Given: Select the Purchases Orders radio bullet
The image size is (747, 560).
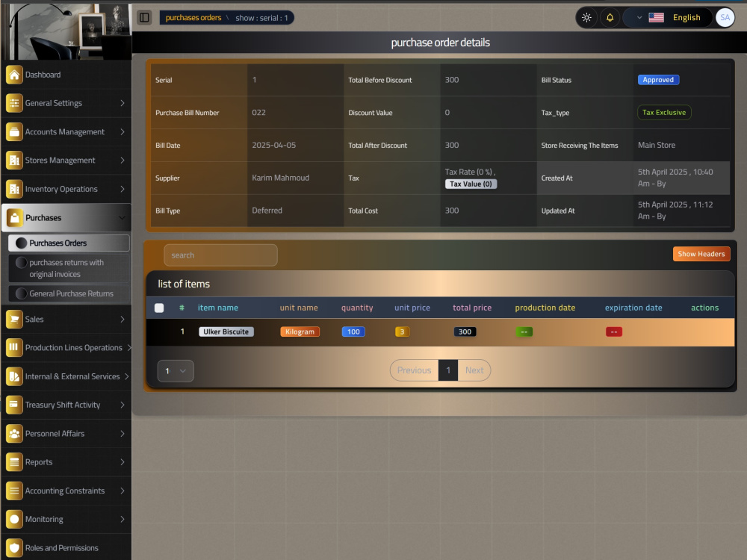Looking at the screenshot, I should click(21, 243).
